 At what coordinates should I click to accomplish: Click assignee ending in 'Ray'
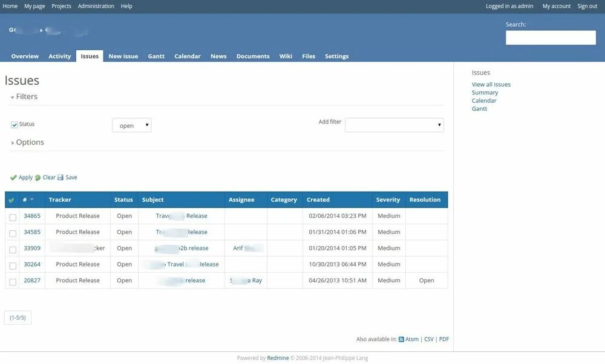(x=246, y=281)
